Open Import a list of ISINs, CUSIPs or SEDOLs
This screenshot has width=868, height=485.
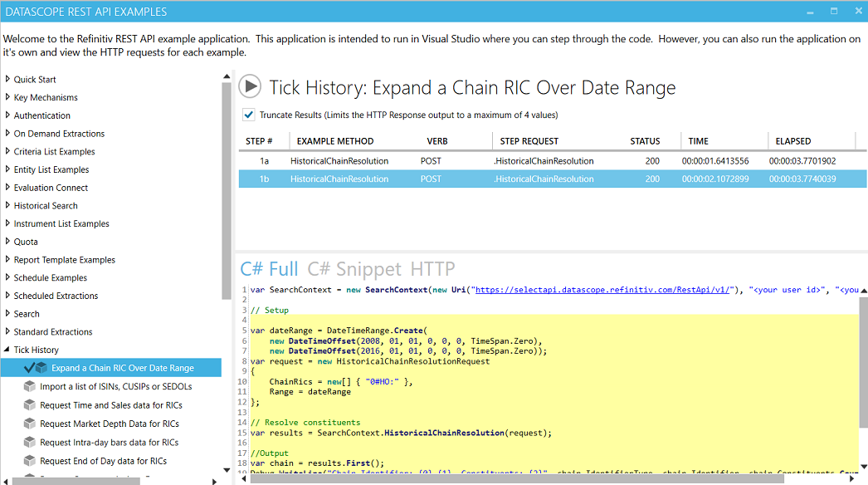pyautogui.click(x=115, y=386)
